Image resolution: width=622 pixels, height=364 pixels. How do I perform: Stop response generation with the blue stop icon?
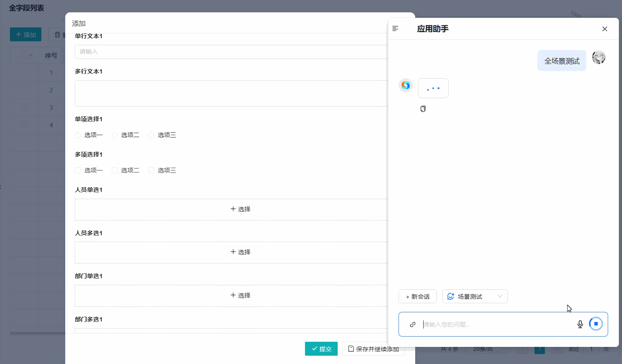596,323
